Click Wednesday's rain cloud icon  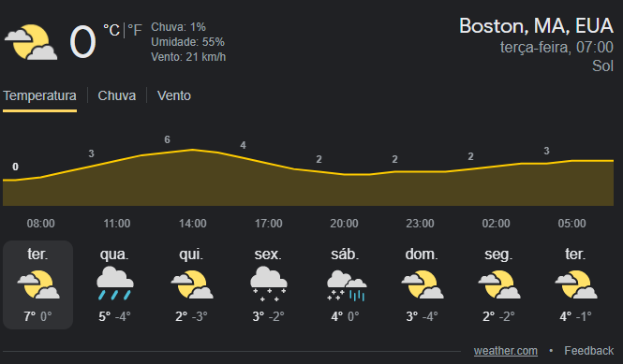click(115, 284)
